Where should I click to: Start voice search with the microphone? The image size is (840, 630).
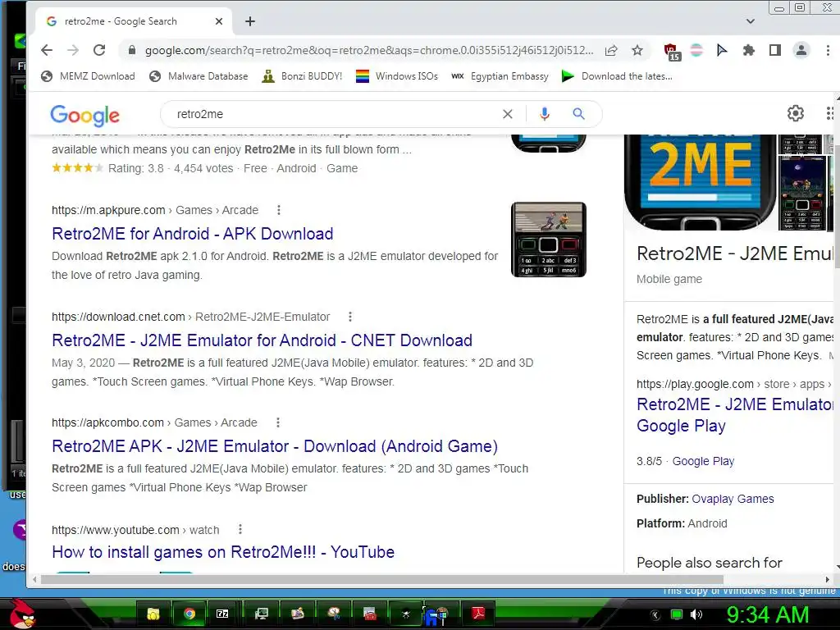point(545,114)
